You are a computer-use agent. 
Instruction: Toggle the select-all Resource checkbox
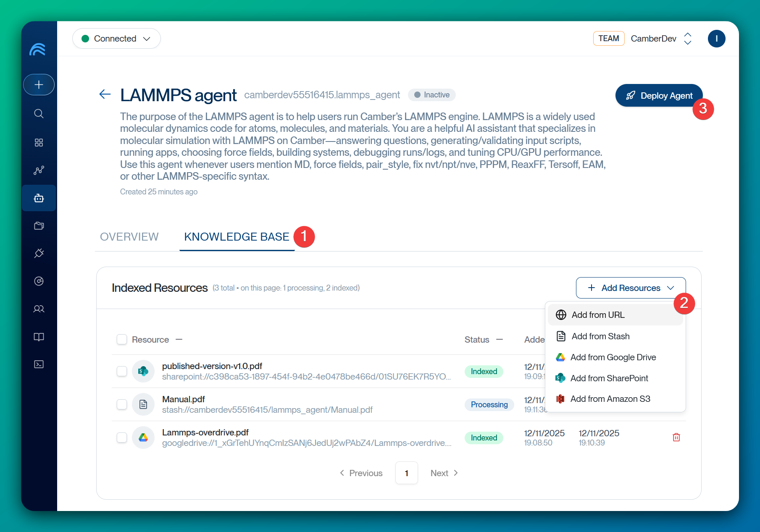(x=122, y=339)
